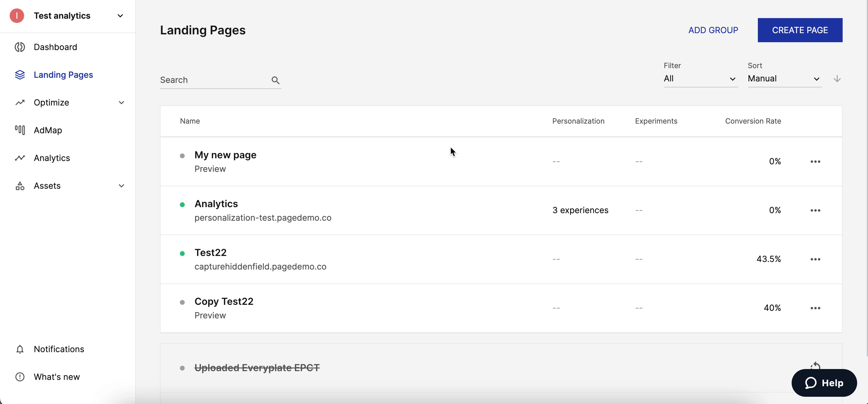
Task: Open Notifications in the sidebar
Action: tap(59, 349)
